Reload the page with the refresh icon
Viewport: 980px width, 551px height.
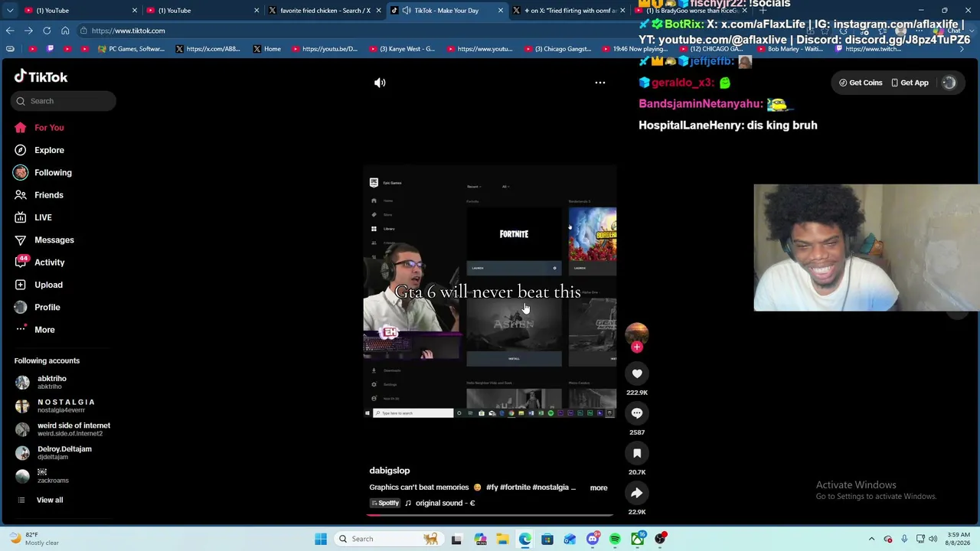pos(47,31)
